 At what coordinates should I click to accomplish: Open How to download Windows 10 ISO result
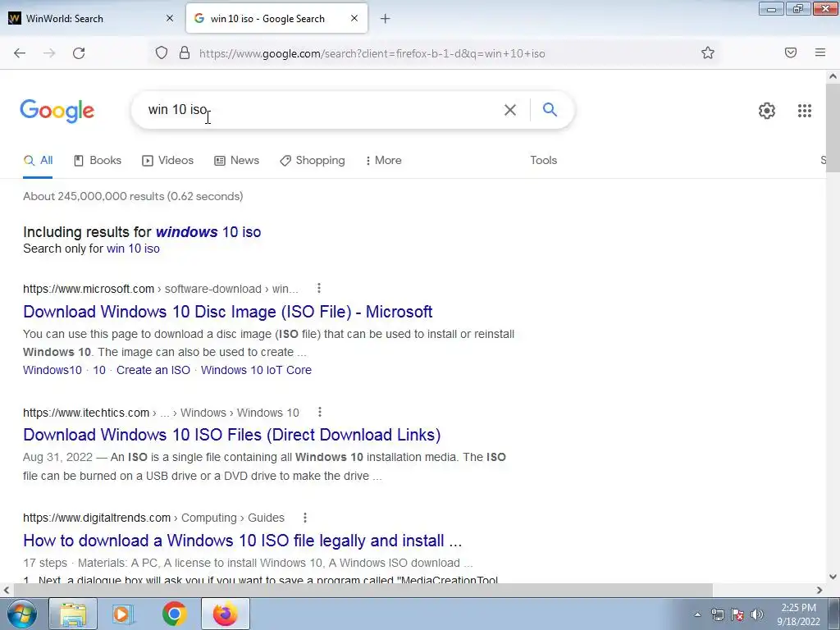[242, 540]
